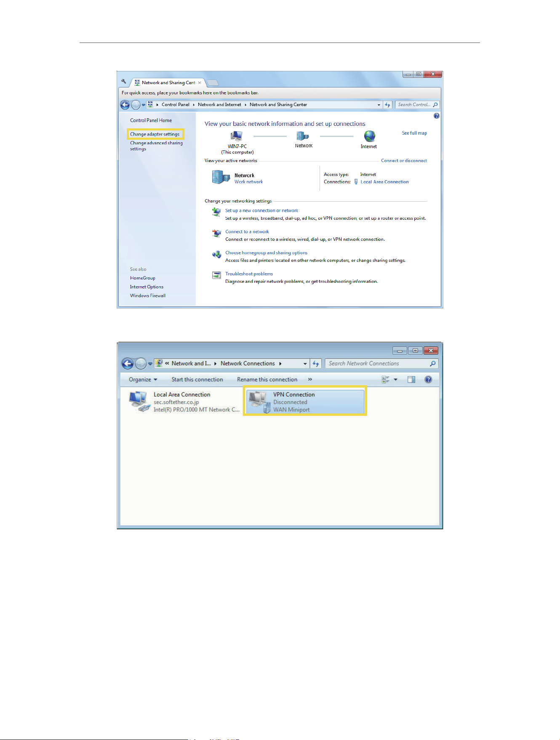Open the Organize menu

[x=143, y=380]
